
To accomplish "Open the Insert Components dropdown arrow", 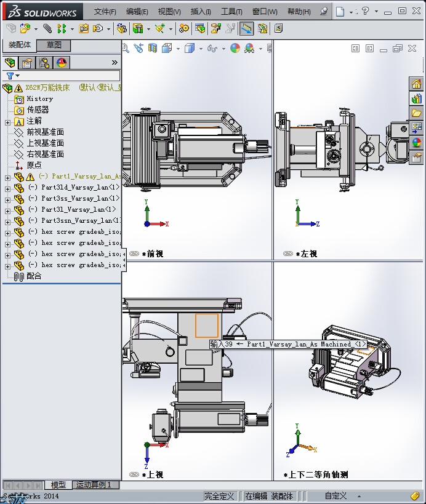I will 36,29.
